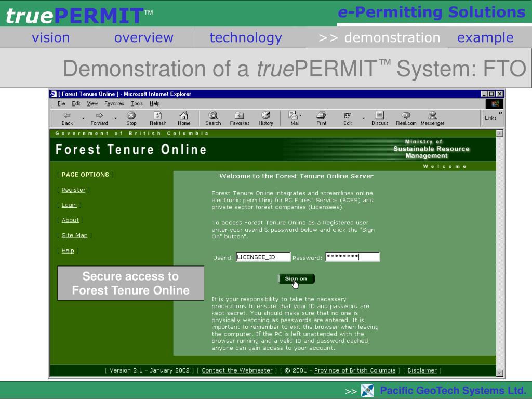Open the Help menu in menu bar
The width and height of the screenshot is (532, 399).
coord(154,103)
